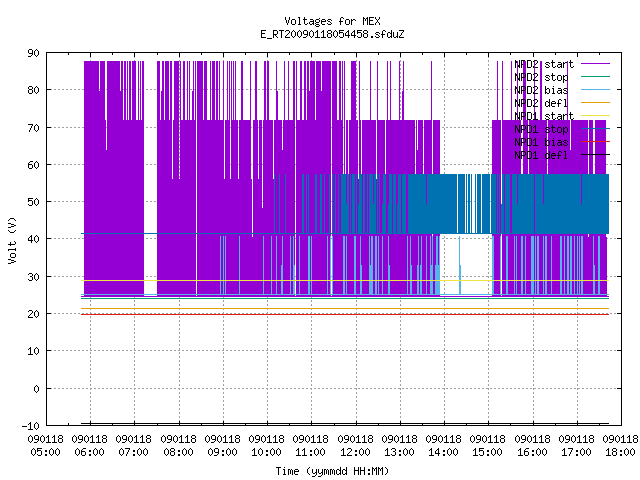Image resolution: width=640 pixels, height=480 pixels.
Task: Click the x-axis tick '090118 14:00'
Action: click(x=444, y=446)
